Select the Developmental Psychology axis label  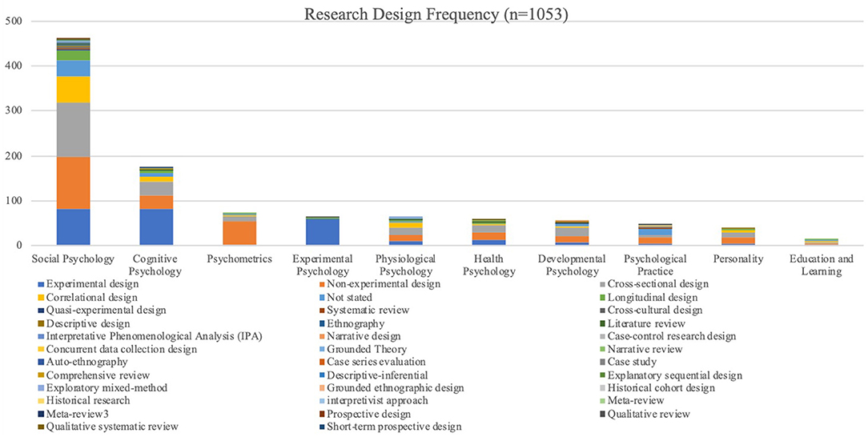pos(572,265)
